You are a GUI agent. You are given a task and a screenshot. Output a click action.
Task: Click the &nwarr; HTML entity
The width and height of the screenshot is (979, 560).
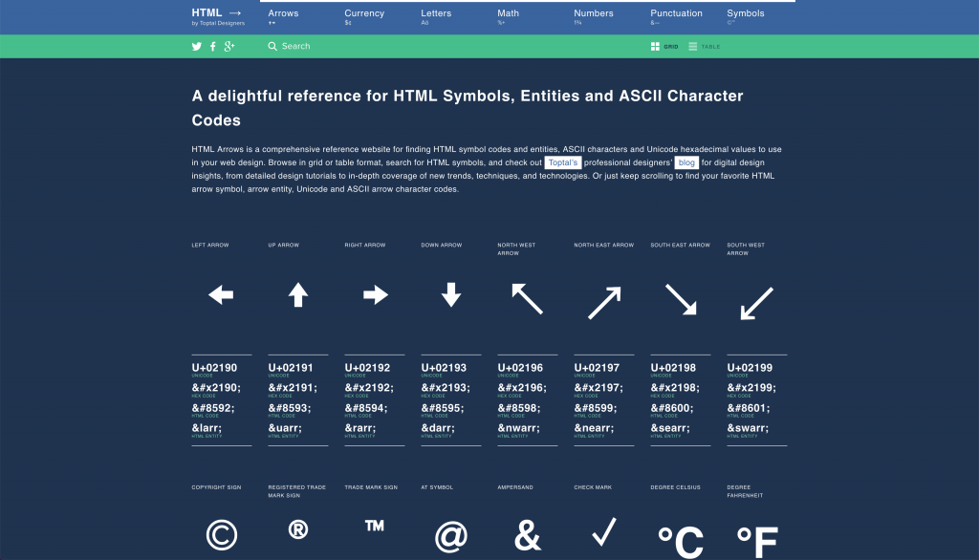pos(518,428)
